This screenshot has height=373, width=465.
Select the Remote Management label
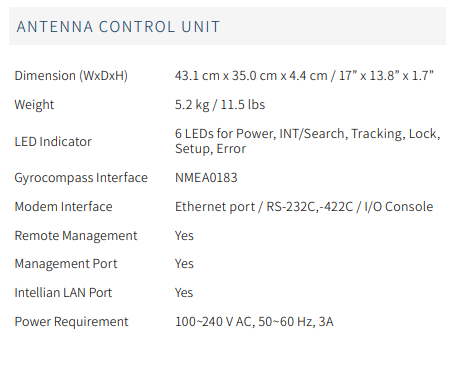tap(76, 236)
